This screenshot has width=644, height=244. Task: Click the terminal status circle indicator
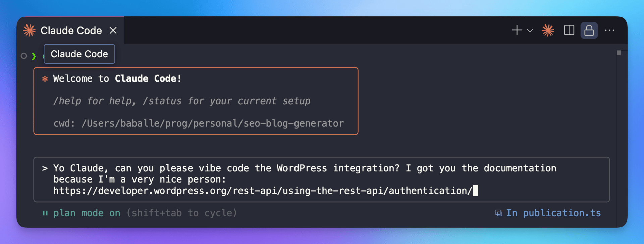[x=24, y=56]
